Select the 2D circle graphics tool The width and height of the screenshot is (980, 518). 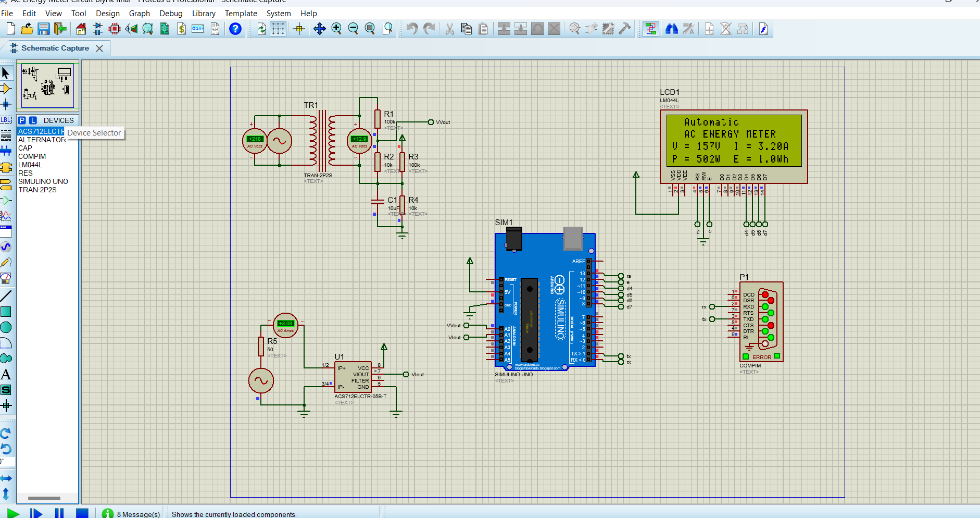tap(6, 327)
